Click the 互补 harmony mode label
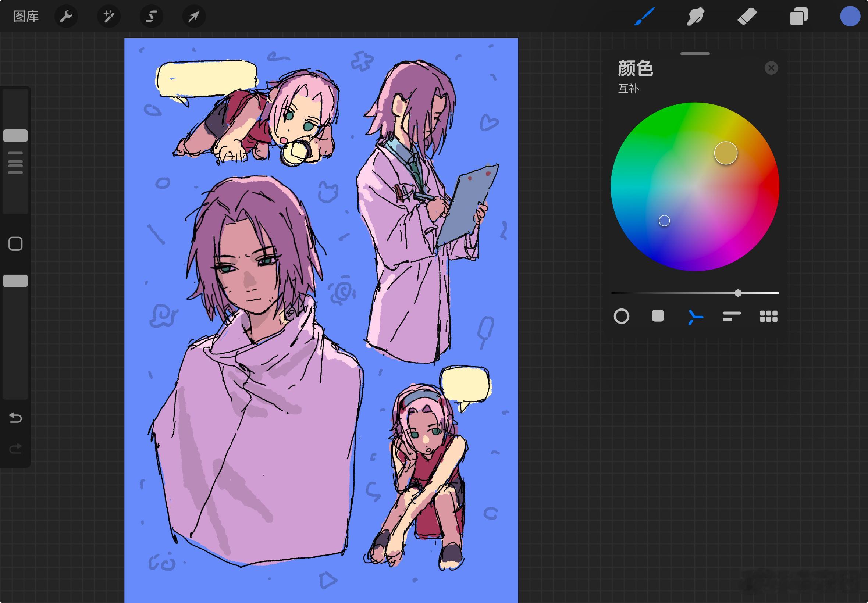The image size is (868, 603). pyautogui.click(x=628, y=89)
